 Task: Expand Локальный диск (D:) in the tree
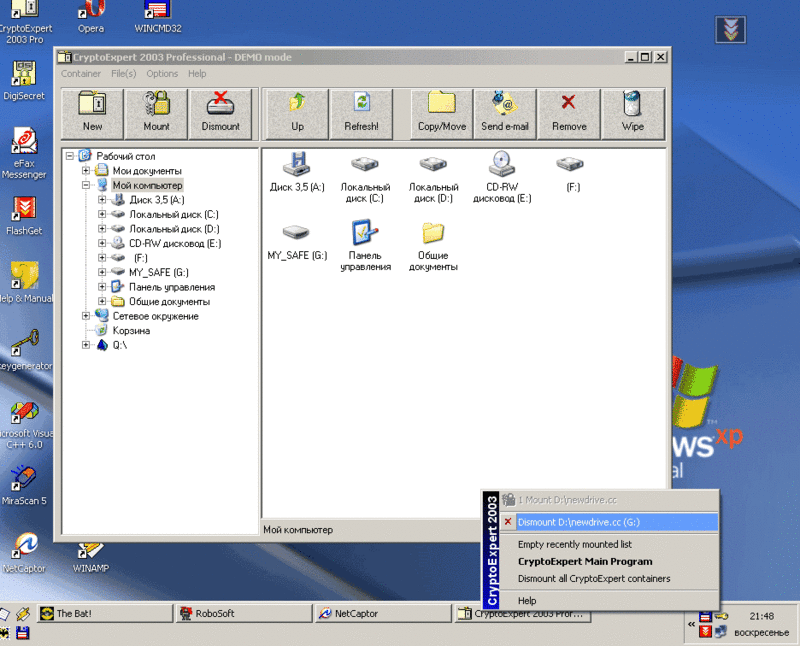coord(102,229)
